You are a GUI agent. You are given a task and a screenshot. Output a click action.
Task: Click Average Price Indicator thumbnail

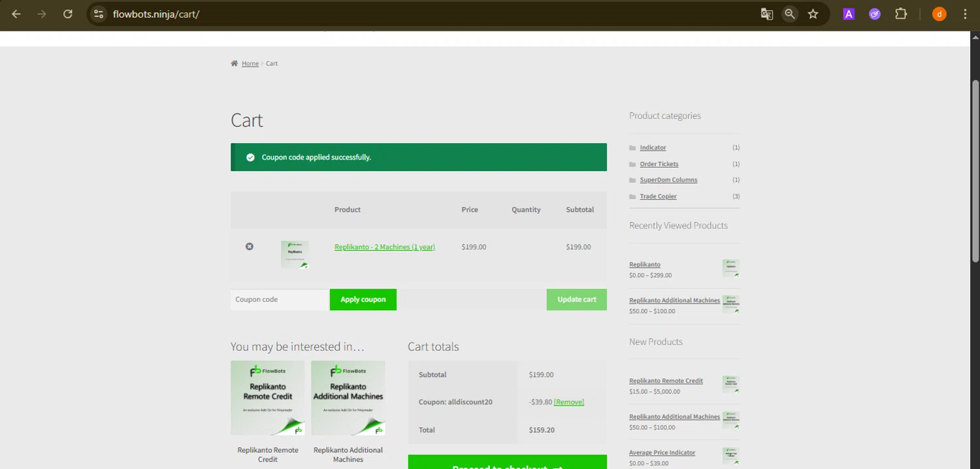[x=731, y=457]
